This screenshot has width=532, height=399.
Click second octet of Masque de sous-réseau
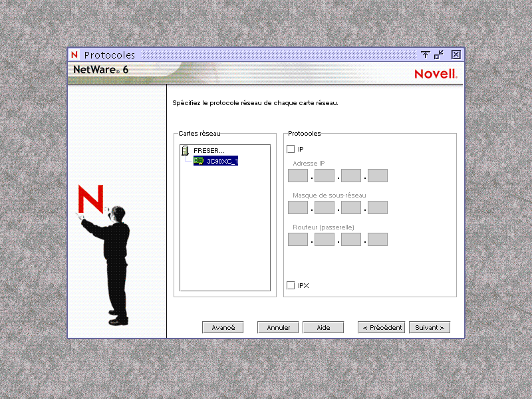click(325, 207)
